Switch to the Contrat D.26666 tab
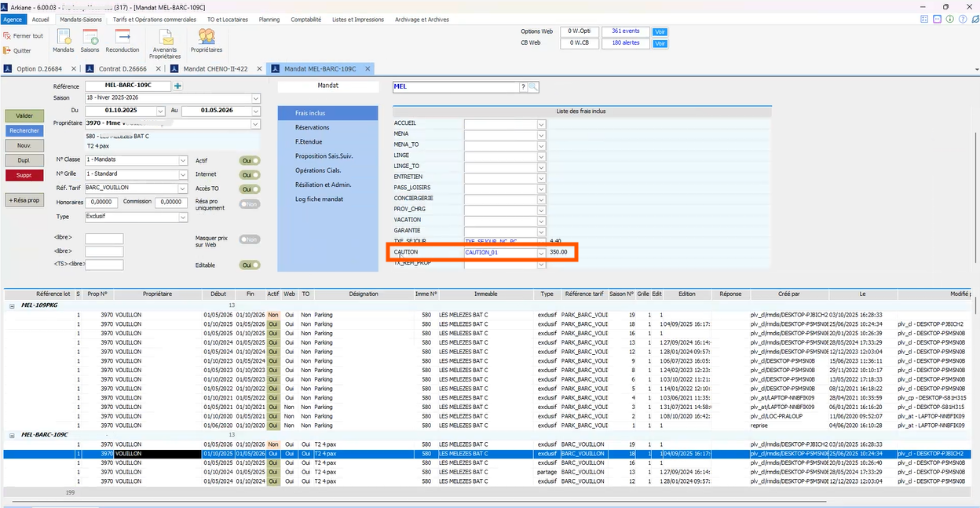Screen dimensions: 980x508 coord(122,68)
